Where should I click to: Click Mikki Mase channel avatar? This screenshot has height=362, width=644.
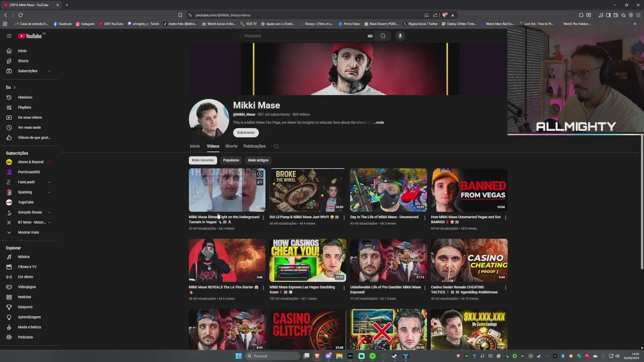[209, 119]
